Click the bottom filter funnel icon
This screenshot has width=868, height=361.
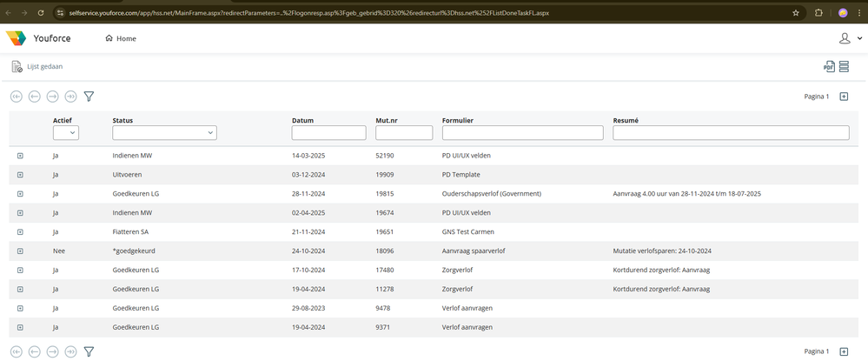click(x=89, y=351)
